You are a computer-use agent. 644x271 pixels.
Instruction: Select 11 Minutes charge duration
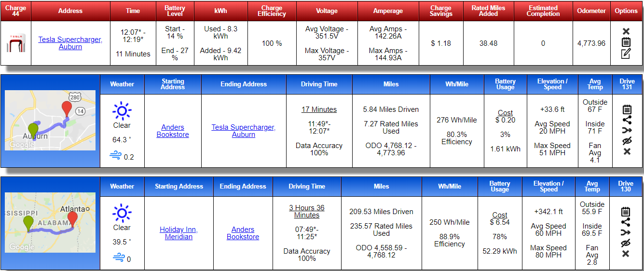(133, 54)
